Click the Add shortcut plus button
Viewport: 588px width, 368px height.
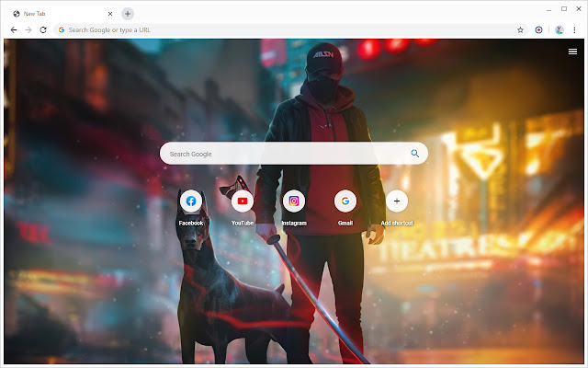tap(397, 201)
